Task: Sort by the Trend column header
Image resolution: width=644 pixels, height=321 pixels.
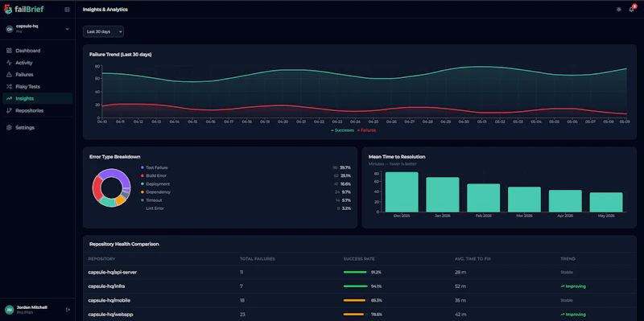Action: (568, 259)
